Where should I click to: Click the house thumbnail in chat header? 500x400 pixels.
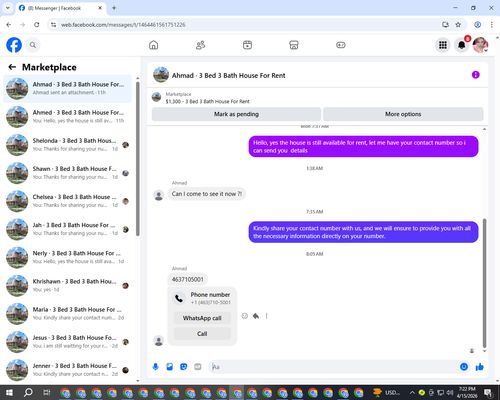coord(161,75)
